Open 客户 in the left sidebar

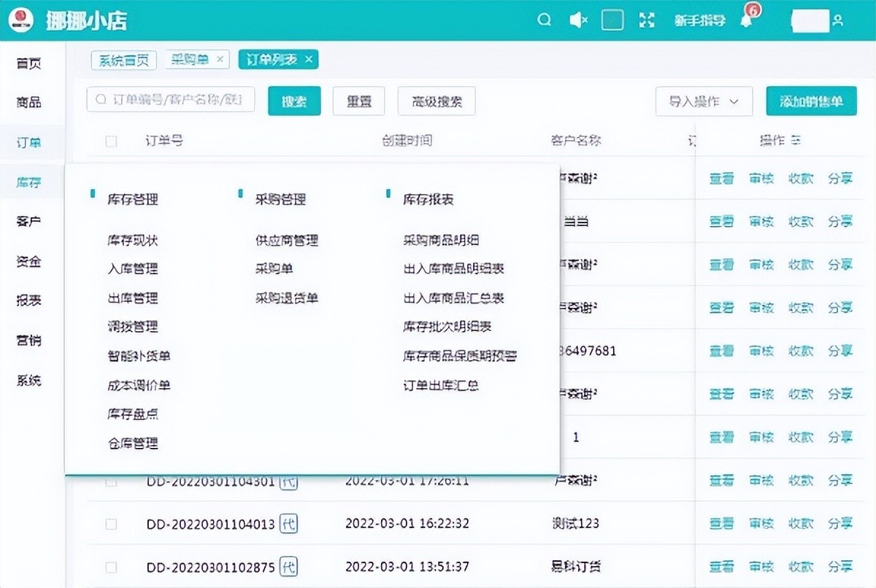point(28,221)
